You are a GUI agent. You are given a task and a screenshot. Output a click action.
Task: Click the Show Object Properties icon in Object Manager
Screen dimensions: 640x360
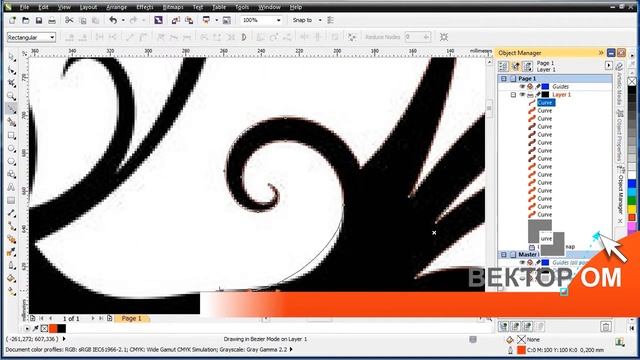click(503, 66)
